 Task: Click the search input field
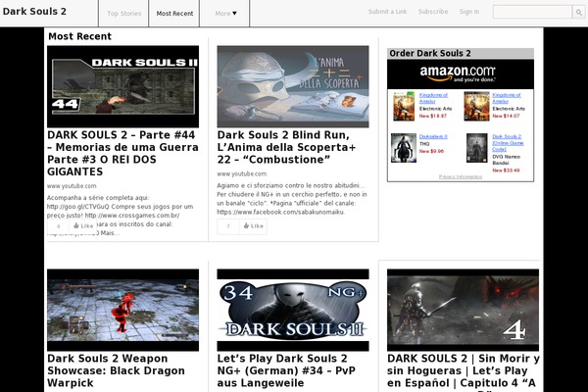pos(532,12)
